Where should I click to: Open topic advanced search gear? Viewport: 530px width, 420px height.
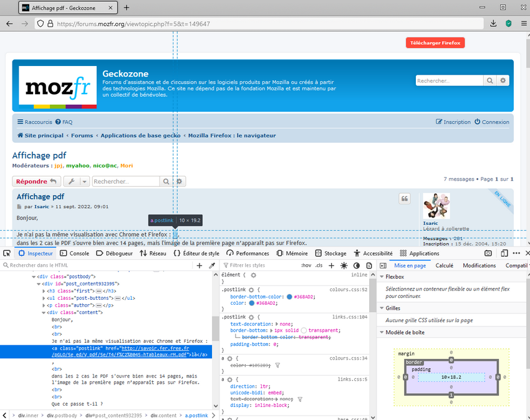point(179,181)
